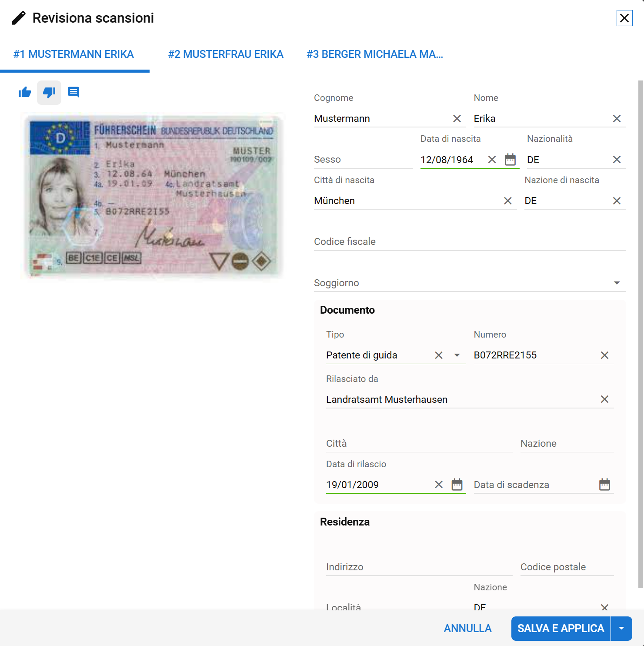Expand the Tipo document type dropdown
This screenshot has width=644, height=646.
[457, 355]
